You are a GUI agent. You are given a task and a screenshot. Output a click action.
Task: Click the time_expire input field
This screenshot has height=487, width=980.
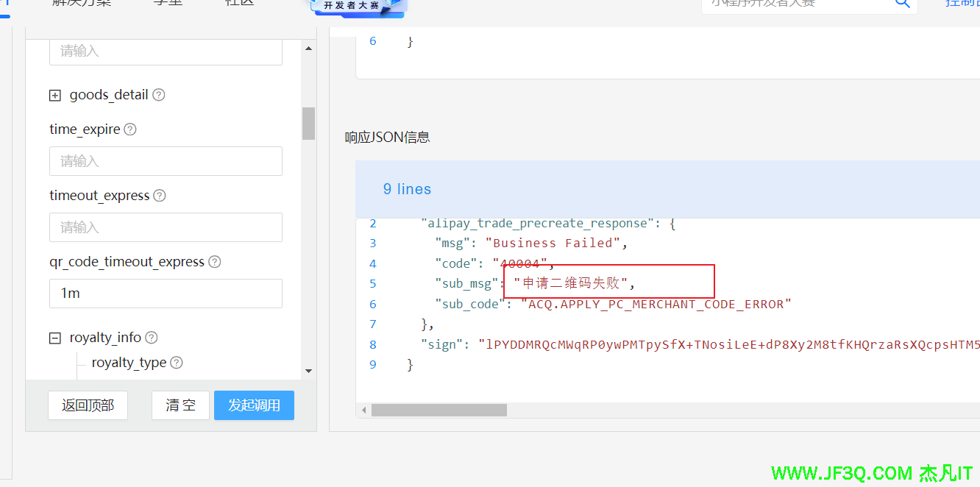(x=166, y=161)
